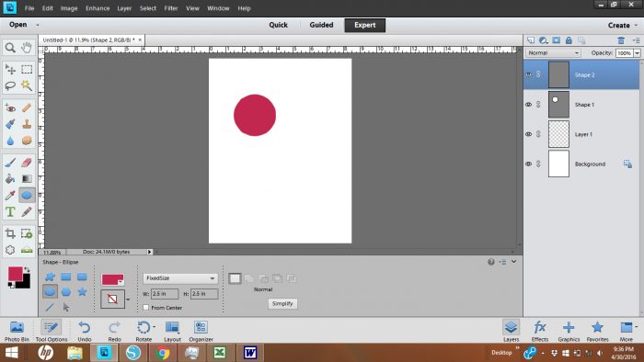Screen dimensions: 644x362
Task: Open the Enhance menu
Action: tap(98, 8)
